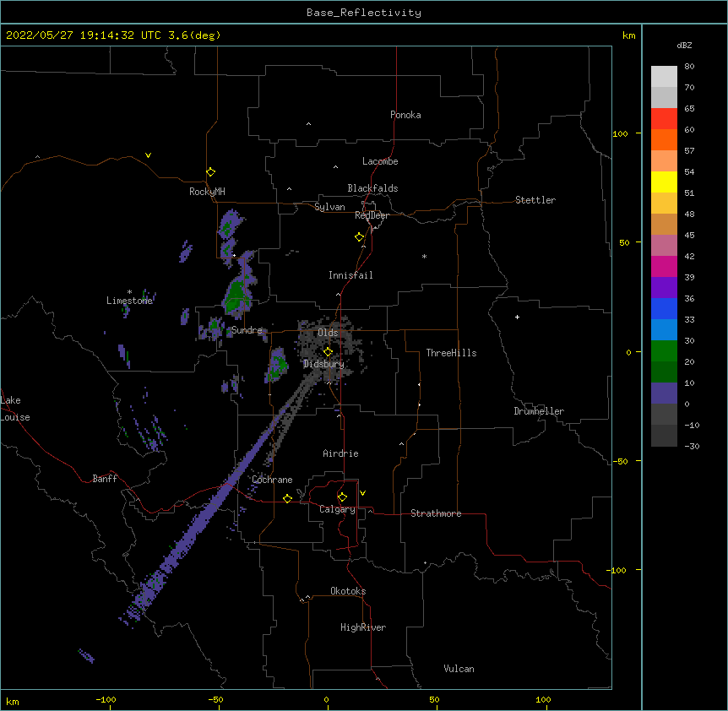The width and height of the screenshot is (728, 711).
Task: Click the dBZ legend heading
Action: 684,45
